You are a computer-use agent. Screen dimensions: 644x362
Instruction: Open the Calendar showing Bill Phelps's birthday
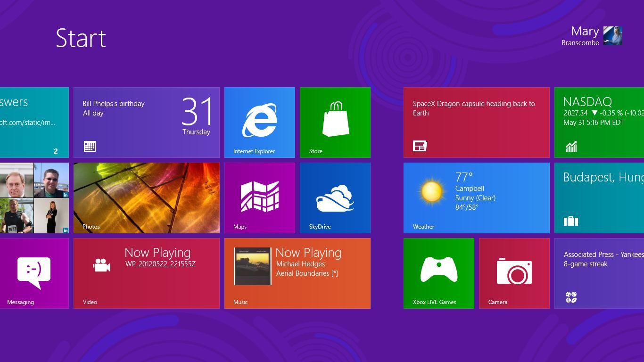point(147,122)
